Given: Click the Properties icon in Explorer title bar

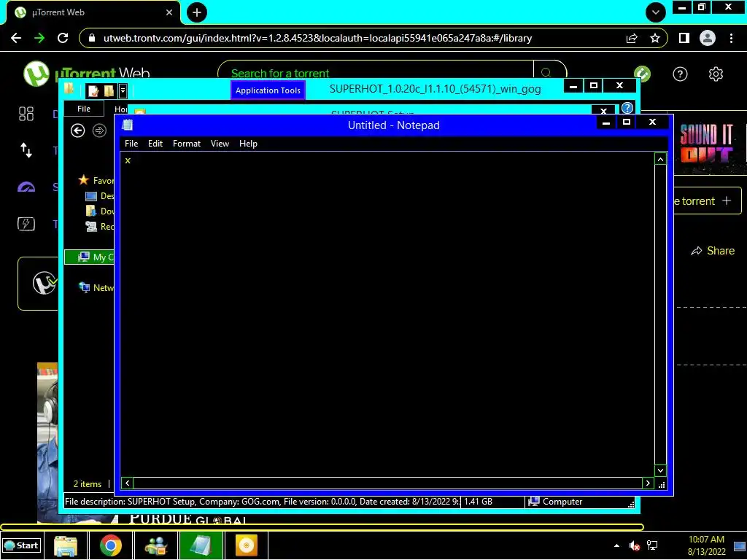Looking at the screenshot, I should tap(93, 90).
